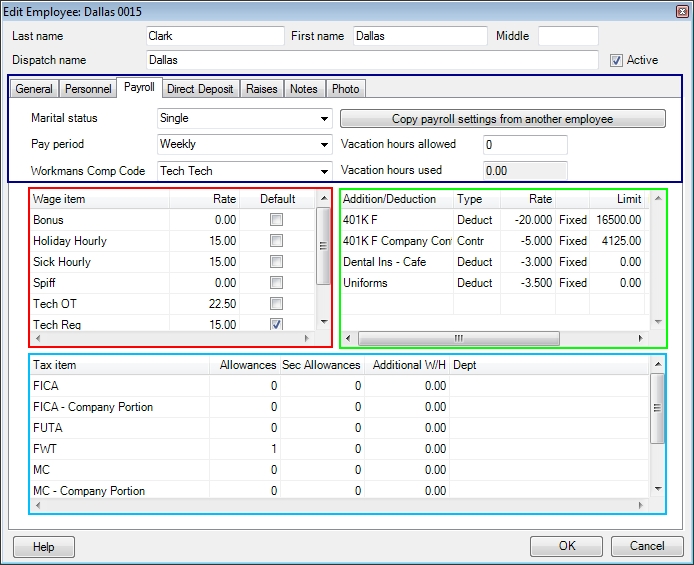The height and width of the screenshot is (565, 694).
Task: Click the Wage item column header
Action: click(100, 199)
